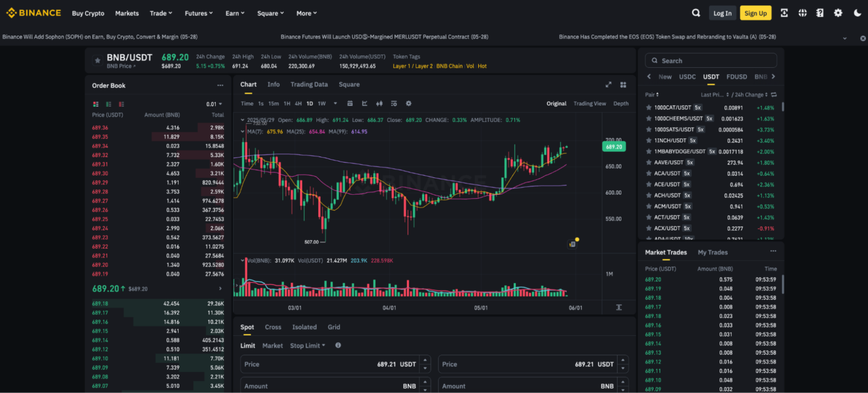Favorite the AAVE/USDT pair star
The image size is (868, 393).
pyautogui.click(x=648, y=162)
